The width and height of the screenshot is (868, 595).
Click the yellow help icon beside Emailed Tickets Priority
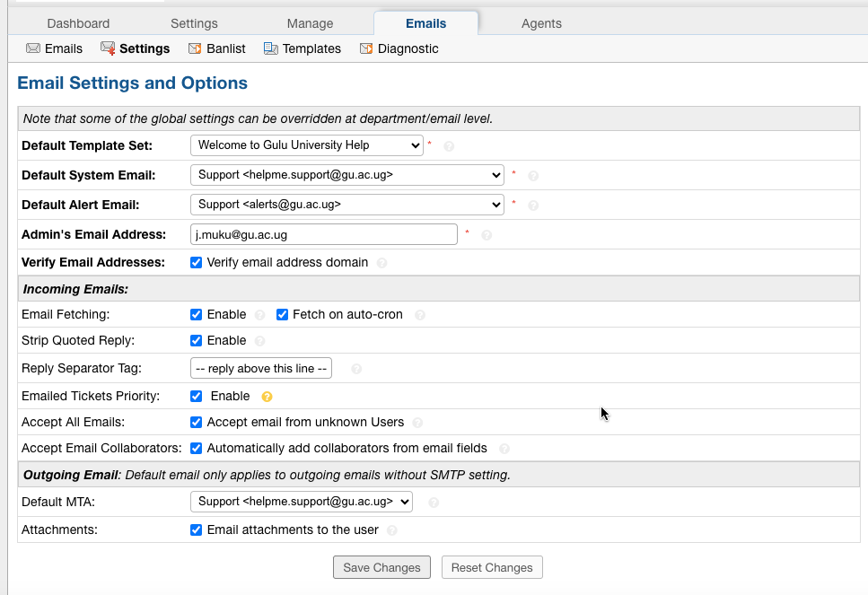[x=267, y=397]
